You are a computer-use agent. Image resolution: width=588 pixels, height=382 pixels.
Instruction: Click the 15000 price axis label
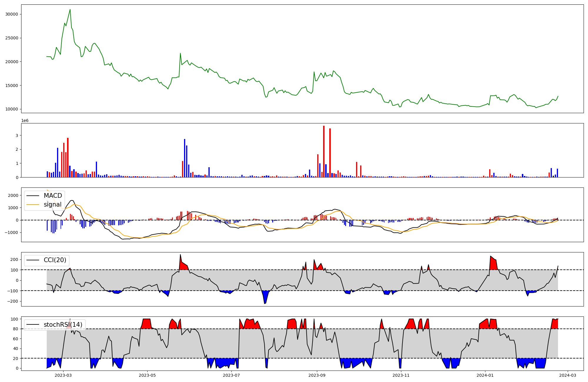coord(12,86)
